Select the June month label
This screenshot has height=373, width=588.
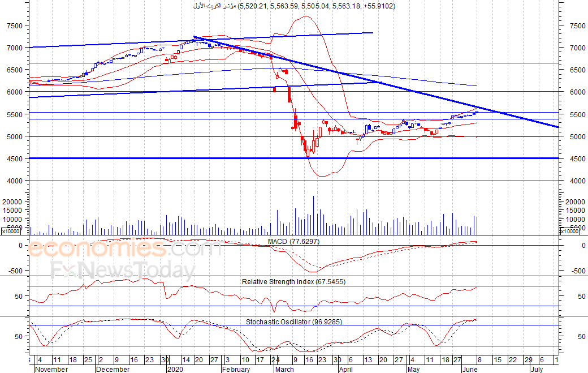click(x=470, y=369)
